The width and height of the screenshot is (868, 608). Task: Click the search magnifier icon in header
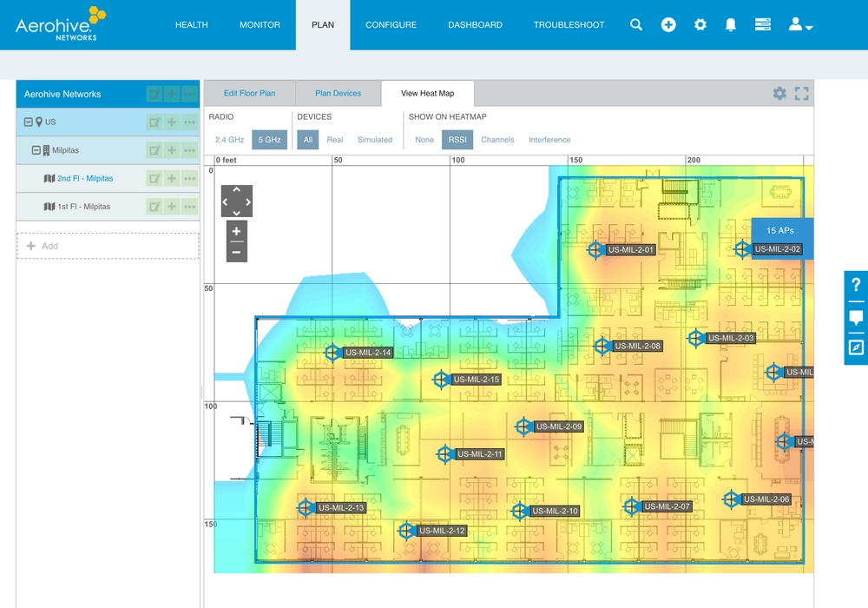pyautogui.click(x=636, y=25)
